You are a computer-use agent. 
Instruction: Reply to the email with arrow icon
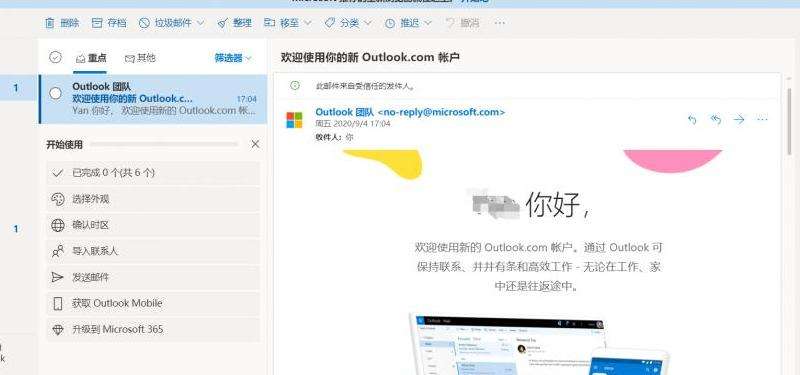[x=692, y=119]
